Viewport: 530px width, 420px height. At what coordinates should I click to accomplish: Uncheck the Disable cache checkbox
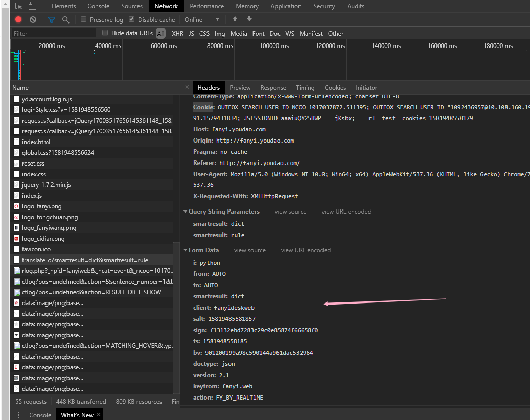pos(131,19)
